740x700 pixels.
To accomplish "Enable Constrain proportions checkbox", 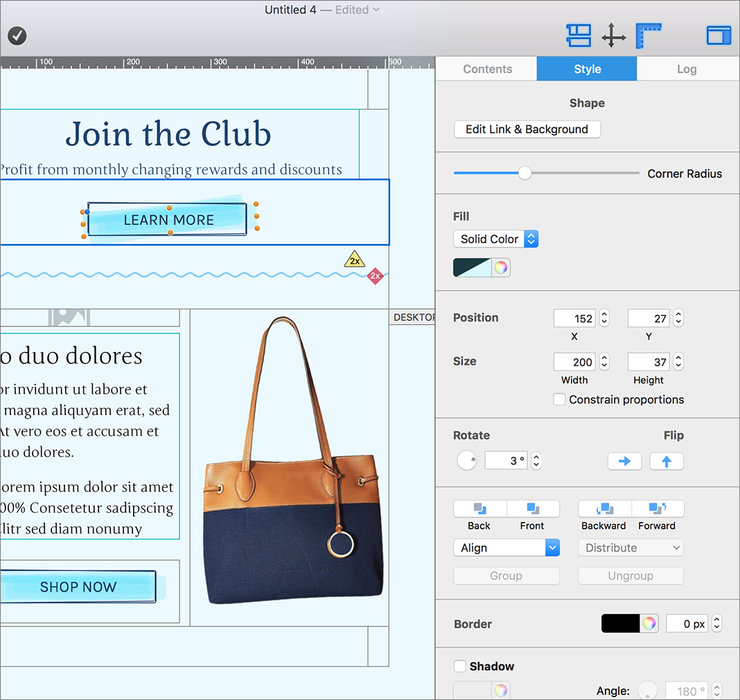I will click(x=559, y=399).
